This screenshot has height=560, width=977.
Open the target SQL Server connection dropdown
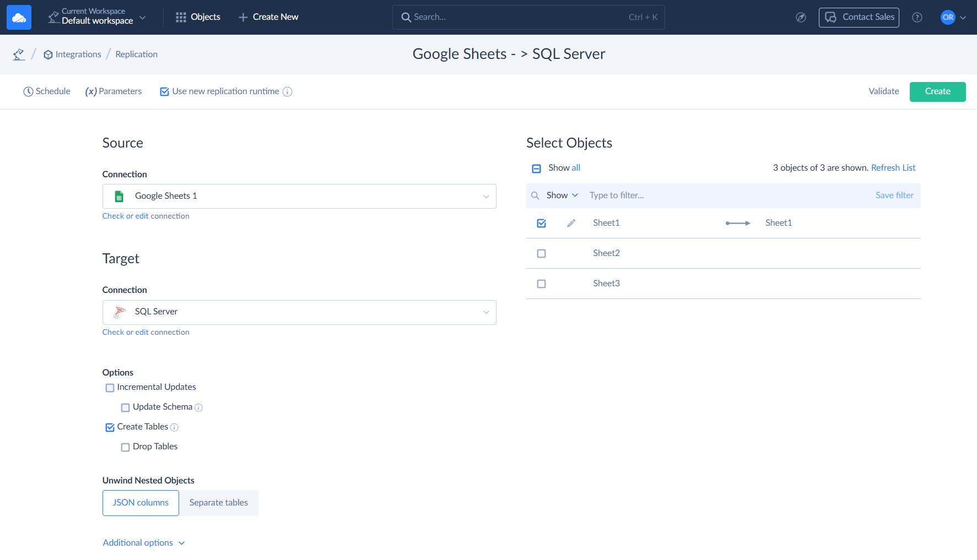[x=299, y=312]
